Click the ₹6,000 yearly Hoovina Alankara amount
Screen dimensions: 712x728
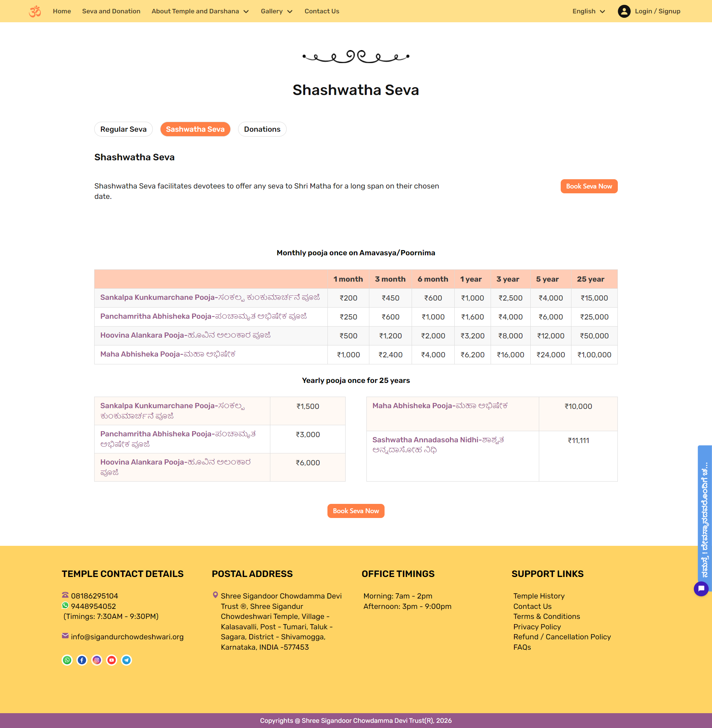pos(308,463)
